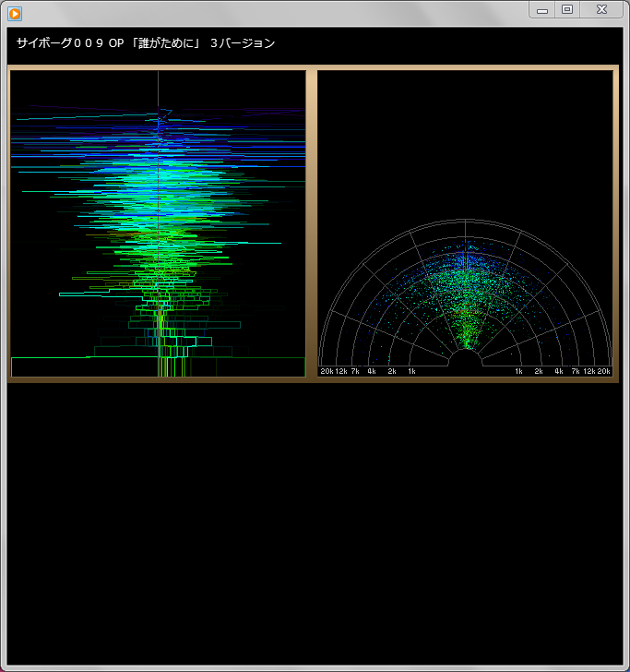Click the left stereo spectrum visualization panel

coord(158,223)
